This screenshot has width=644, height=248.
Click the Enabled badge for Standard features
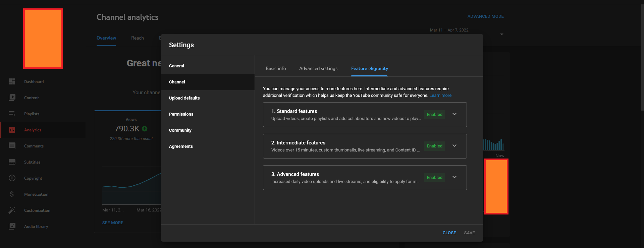click(434, 115)
